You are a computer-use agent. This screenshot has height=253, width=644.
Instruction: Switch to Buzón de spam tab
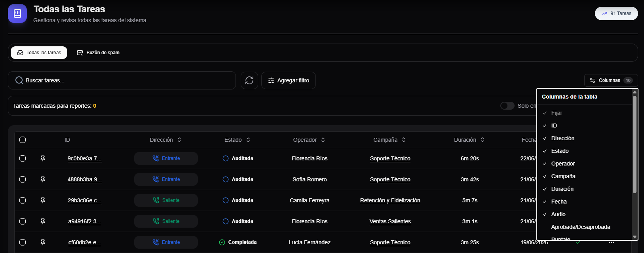pyautogui.click(x=98, y=53)
